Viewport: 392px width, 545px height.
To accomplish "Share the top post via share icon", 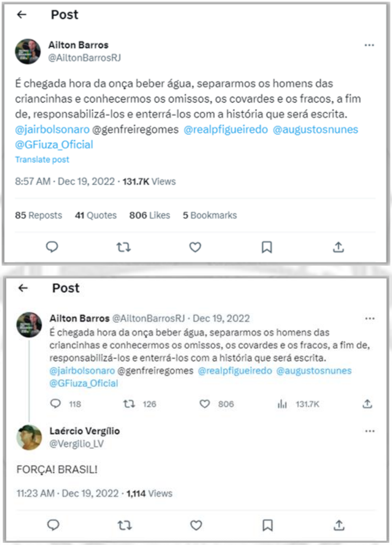I will [338, 247].
